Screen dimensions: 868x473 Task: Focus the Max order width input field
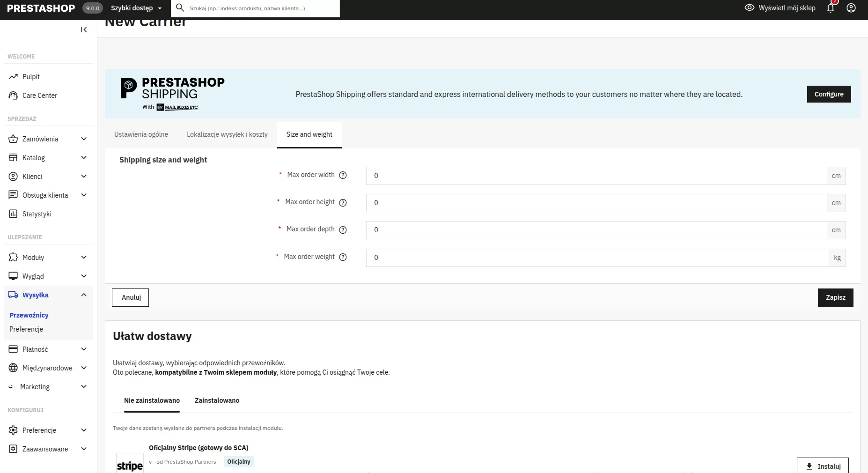click(596, 176)
